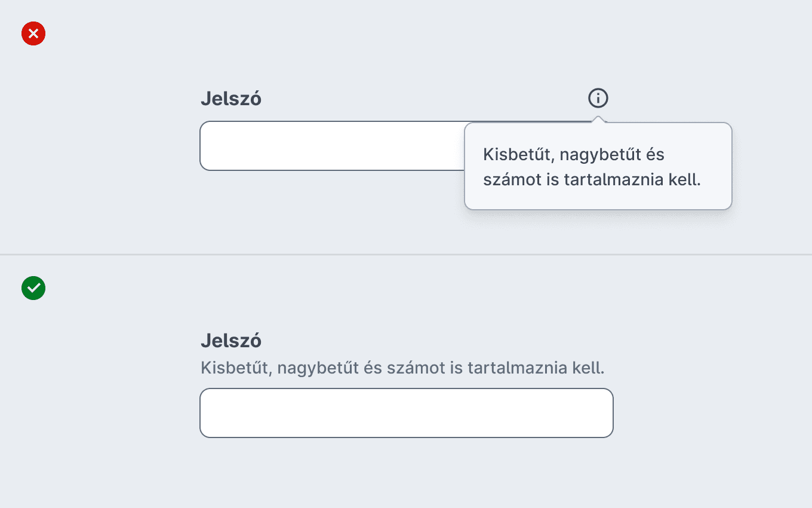This screenshot has height=508, width=812.
Task: Click the green checkmark correct-example icon
Action: click(x=33, y=288)
